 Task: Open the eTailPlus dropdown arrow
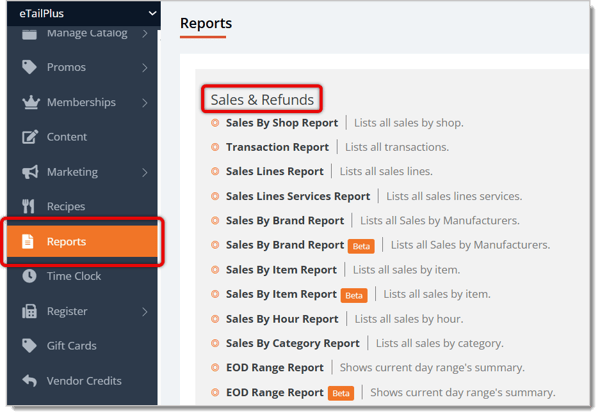click(152, 13)
